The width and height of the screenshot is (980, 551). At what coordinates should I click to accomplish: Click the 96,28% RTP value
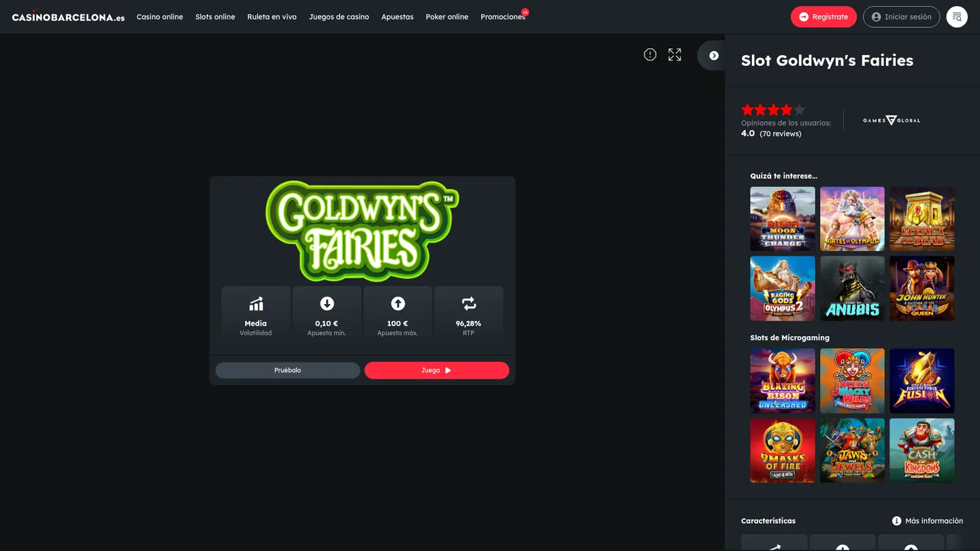(468, 324)
